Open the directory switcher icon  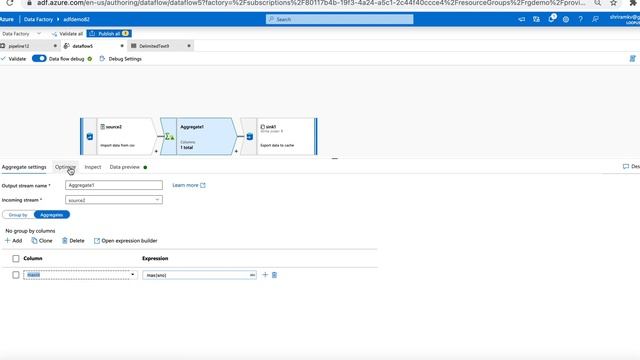[536, 19]
